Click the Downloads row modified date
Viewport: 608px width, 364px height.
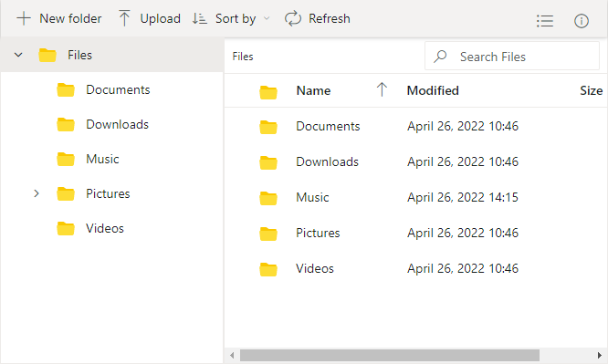pos(463,161)
